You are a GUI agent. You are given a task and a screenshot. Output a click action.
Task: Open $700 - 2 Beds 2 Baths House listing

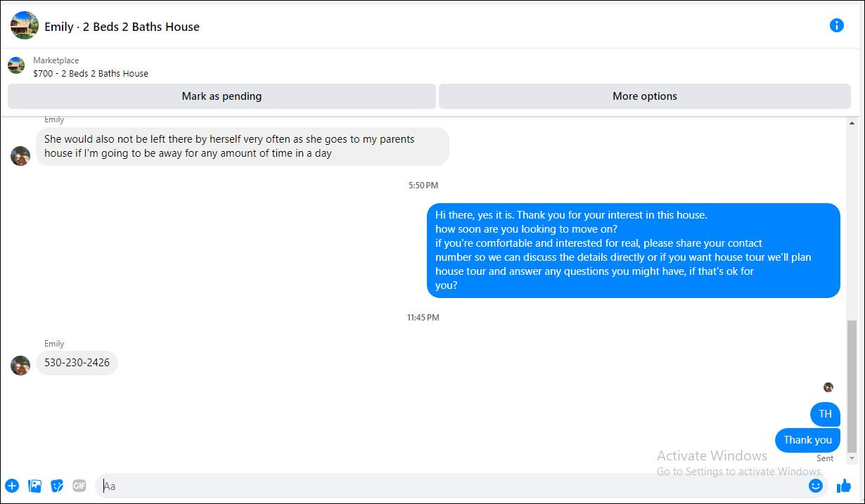point(91,73)
